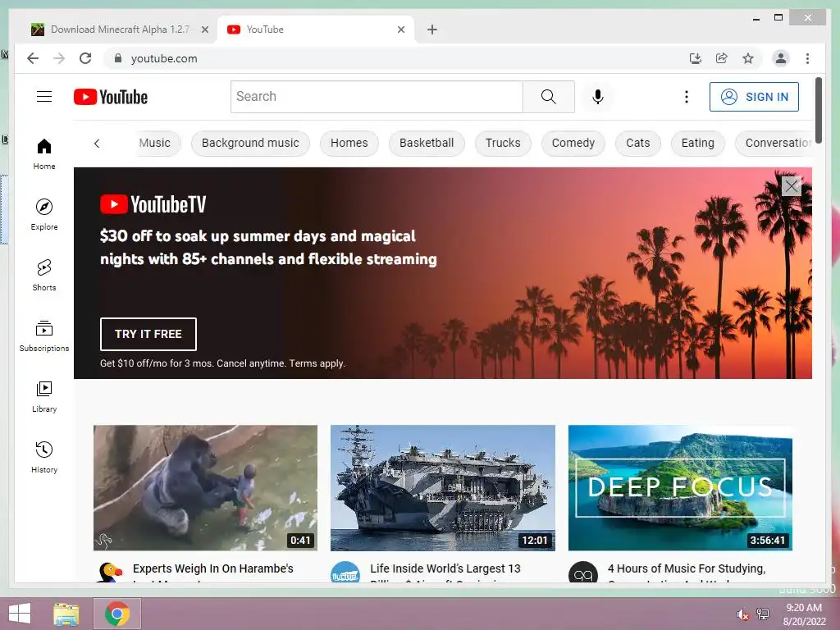Screen dimensions: 840x630
Task: Click in the YouTube search box
Action: tap(377, 97)
